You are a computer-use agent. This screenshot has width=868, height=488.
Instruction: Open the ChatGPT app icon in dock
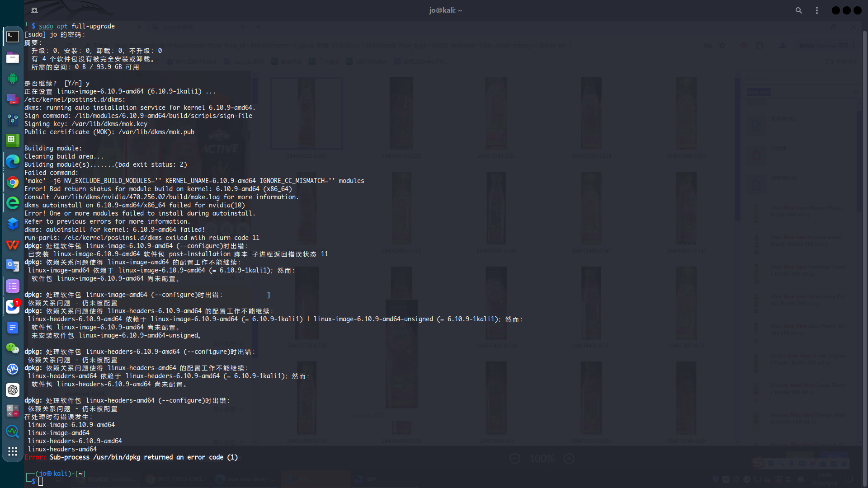[12, 390]
